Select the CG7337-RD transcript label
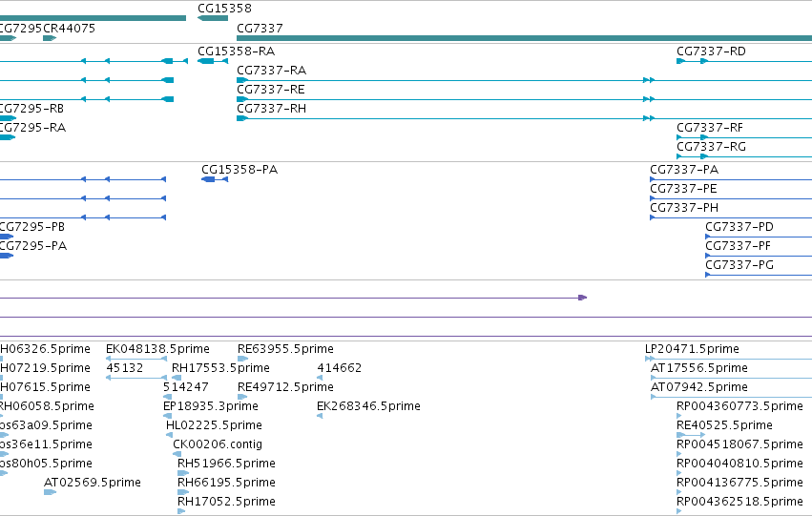This screenshot has height=516, width=812. click(712, 52)
